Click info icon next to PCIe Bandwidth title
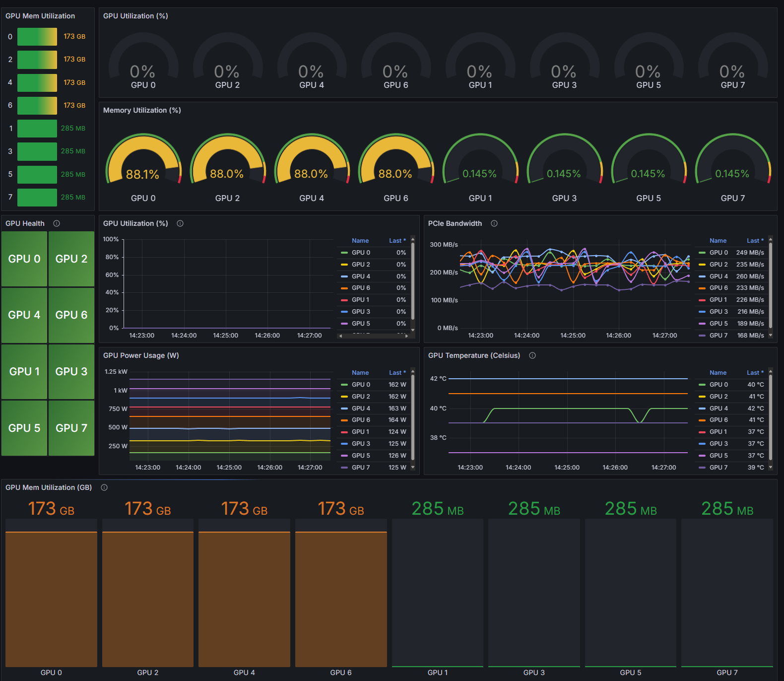 [x=494, y=223]
